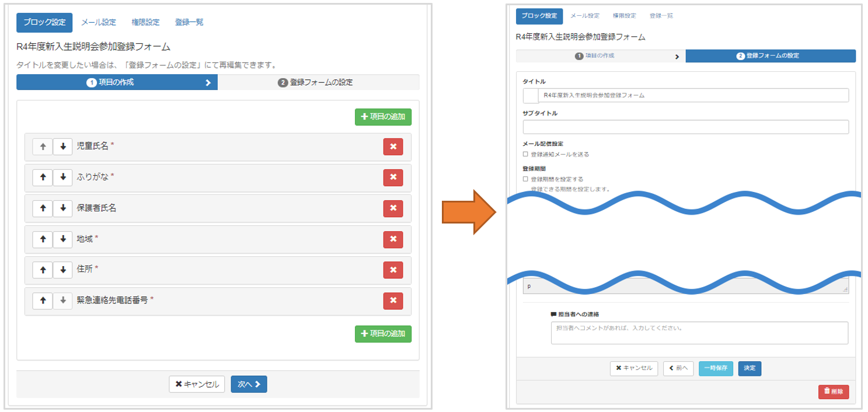
Task: Check 登録期間を設定する option
Action: tap(525, 179)
